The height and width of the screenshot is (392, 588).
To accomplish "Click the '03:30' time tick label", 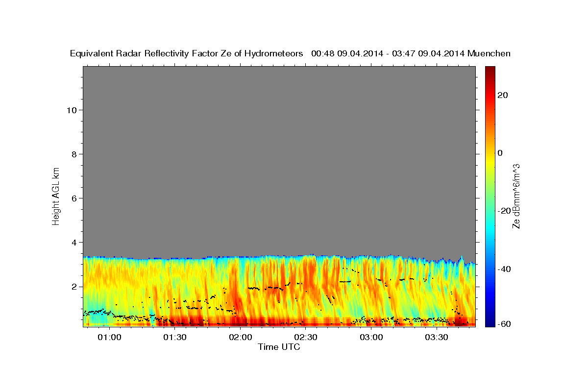I will point(437,338).
